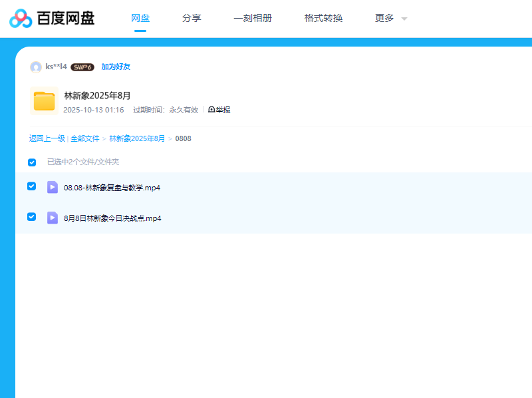Uncheck 8月8日林新象今日决战点.mp4 checkbox
Screen dimensions: 532x398
[x=31, y=217]
